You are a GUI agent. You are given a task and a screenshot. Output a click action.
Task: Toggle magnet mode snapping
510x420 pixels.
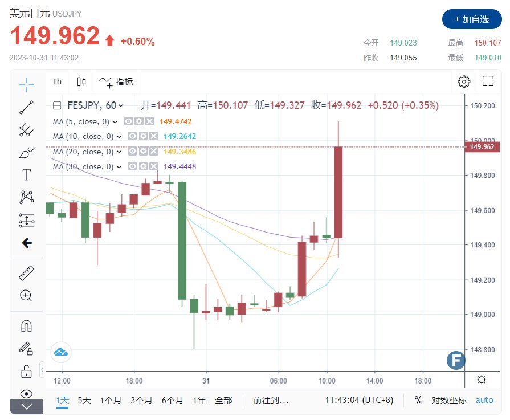(x=27, y=326)
